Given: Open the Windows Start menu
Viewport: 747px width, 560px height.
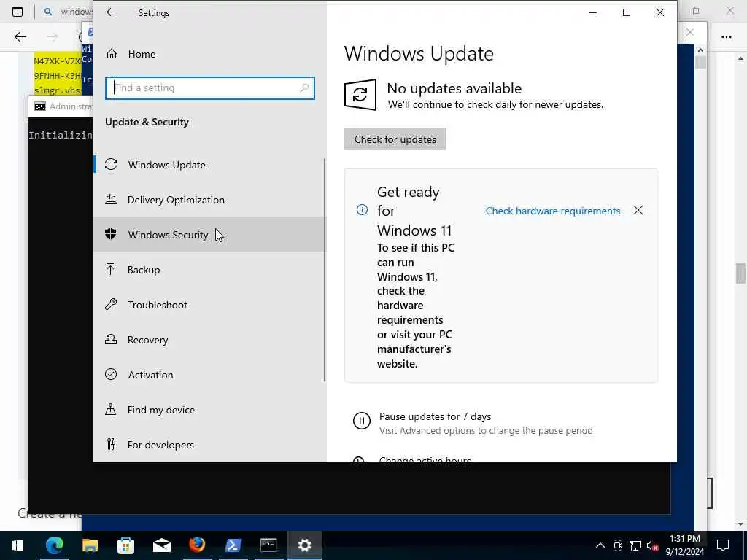Looking at the screenshot, I should [18, 545].
